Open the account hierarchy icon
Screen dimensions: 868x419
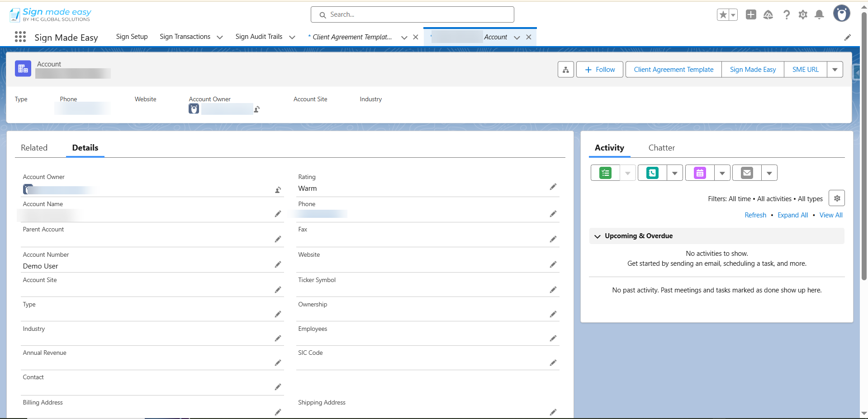pyautogui.click(x=565, y=70)
